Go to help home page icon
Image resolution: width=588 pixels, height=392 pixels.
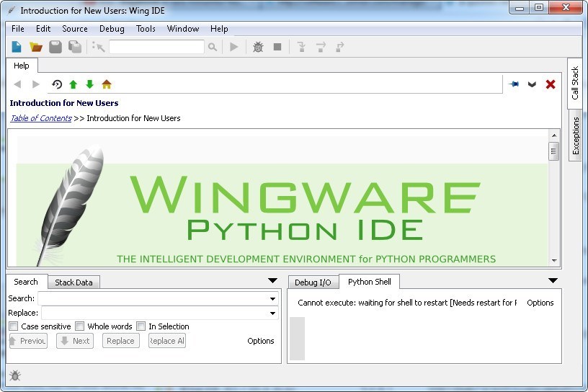pos(107,84)
